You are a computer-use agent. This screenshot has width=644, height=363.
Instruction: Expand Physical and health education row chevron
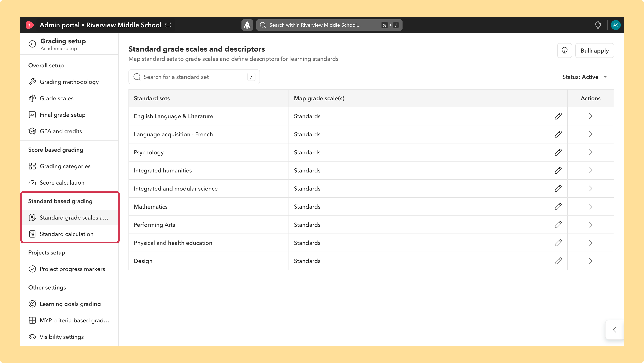pyautogui.click(x=591, y=243)
